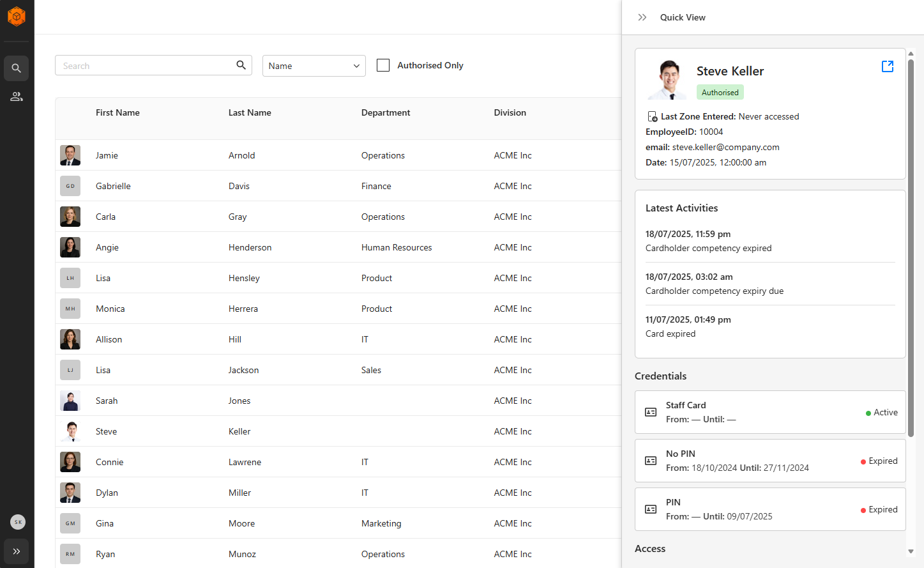Viewport: 924px width, 568px height.
Task: Open the No PIN expired credential card
Action: 769,461
